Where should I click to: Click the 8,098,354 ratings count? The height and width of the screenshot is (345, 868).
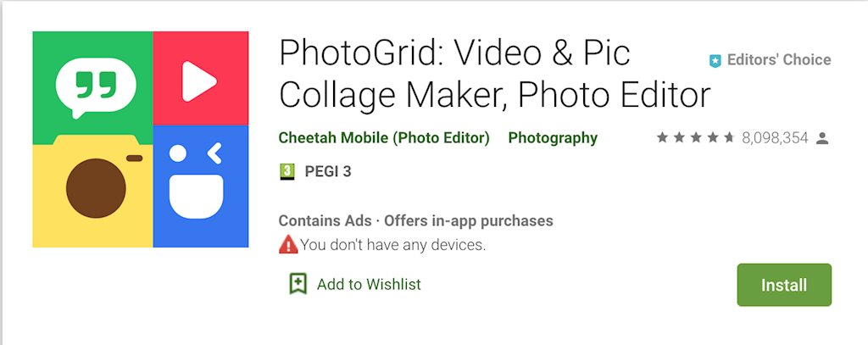coord(775,138)
